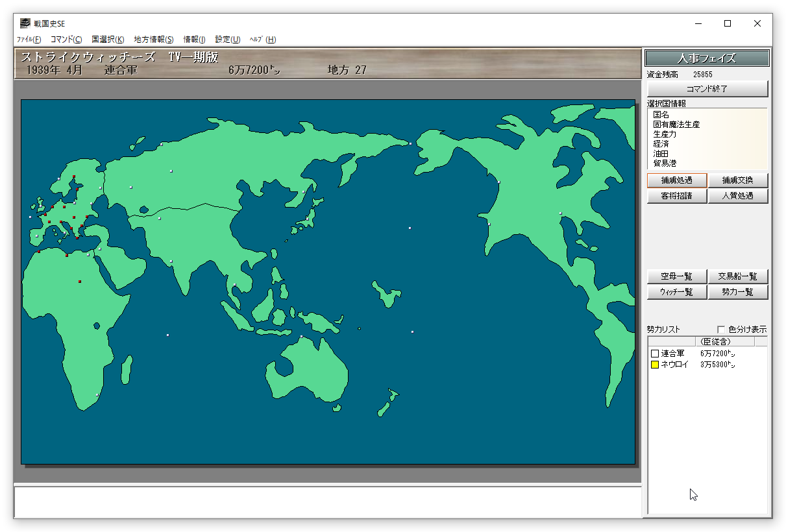Expand the 情報(I) menu

194,40
